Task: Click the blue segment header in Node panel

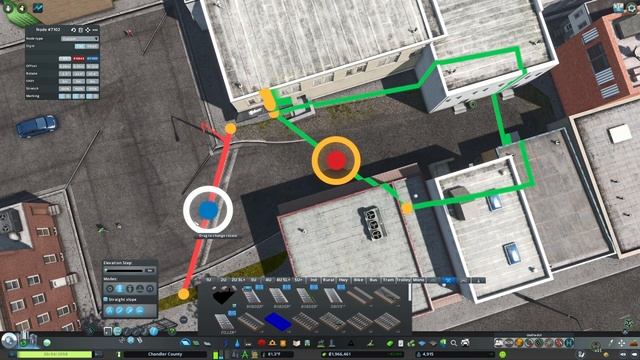Action: point(92,58)
